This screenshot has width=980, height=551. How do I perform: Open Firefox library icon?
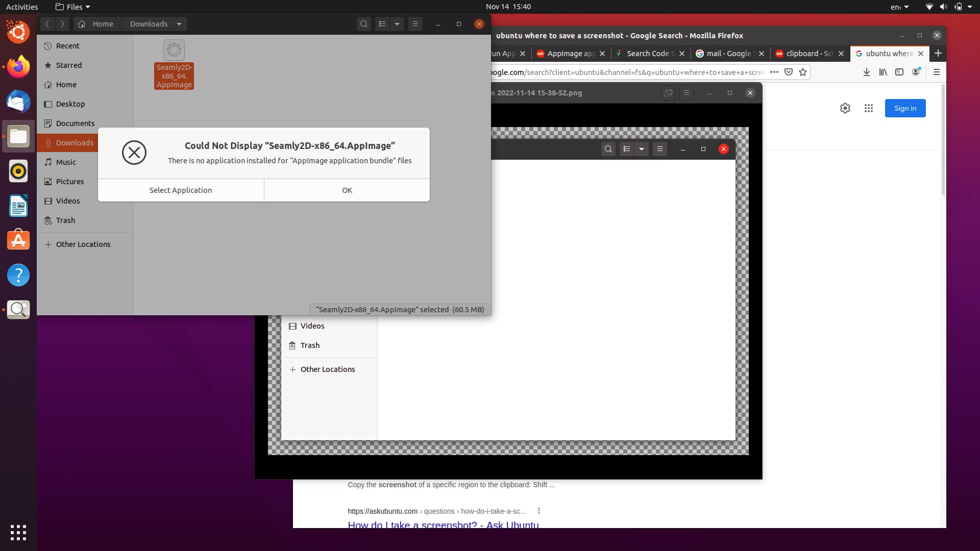[x=883, y=72]
